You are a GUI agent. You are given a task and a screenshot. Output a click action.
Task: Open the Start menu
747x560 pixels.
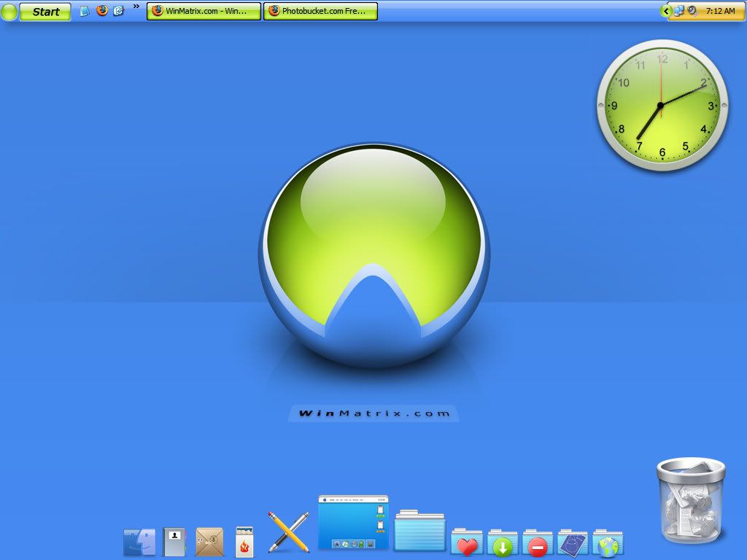coord(45,12)
